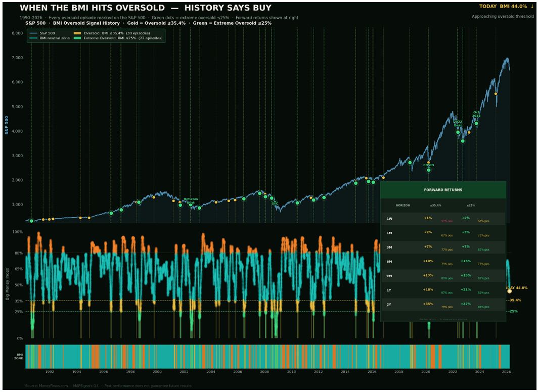Select the S&P 500 legend line icon
This screenshot has height=392, width=538.
point(34,33)
